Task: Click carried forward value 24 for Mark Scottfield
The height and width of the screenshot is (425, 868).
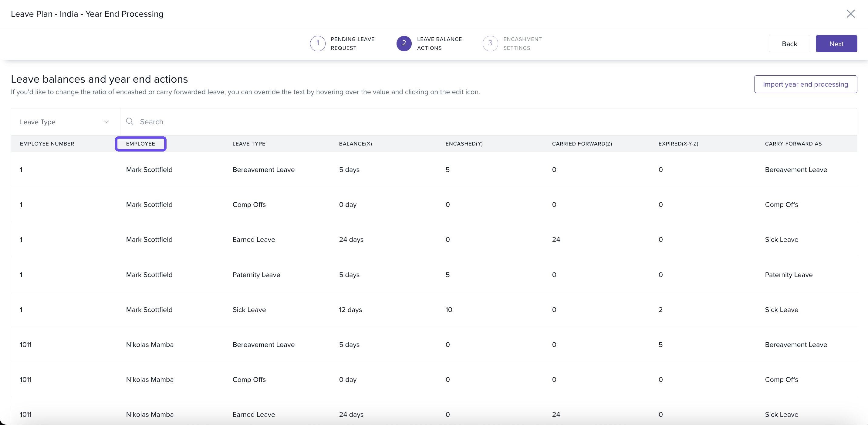Action: tap(556, 239)
